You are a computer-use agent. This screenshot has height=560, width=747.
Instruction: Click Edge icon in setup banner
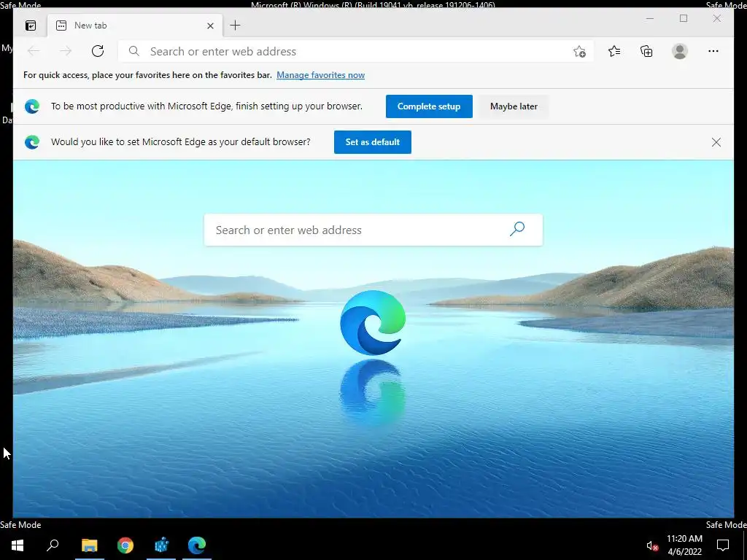click(x=32, y=106)
